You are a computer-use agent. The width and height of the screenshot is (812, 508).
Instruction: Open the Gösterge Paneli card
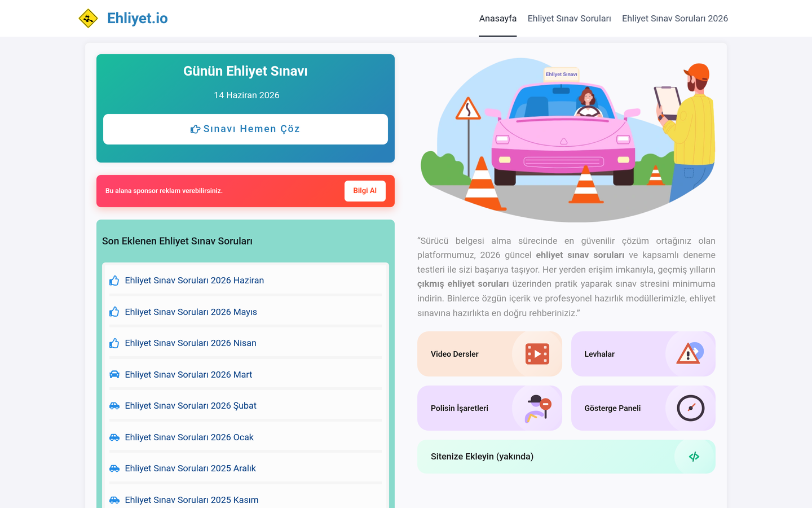(x=643, y=408)
